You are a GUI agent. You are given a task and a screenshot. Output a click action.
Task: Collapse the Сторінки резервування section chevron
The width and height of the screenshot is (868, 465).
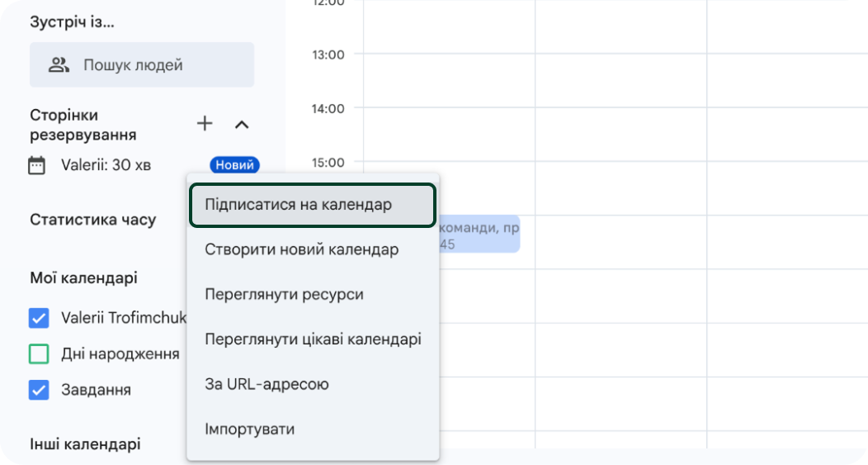pos(242,125)
